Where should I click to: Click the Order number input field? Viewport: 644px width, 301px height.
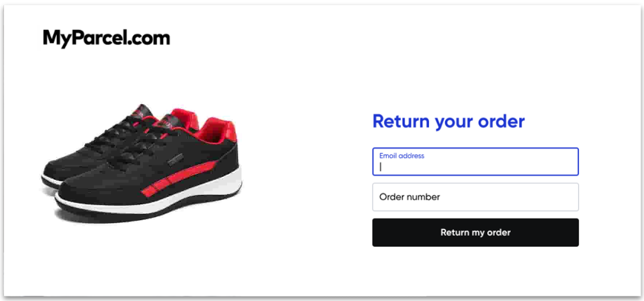tap(475, 197)
